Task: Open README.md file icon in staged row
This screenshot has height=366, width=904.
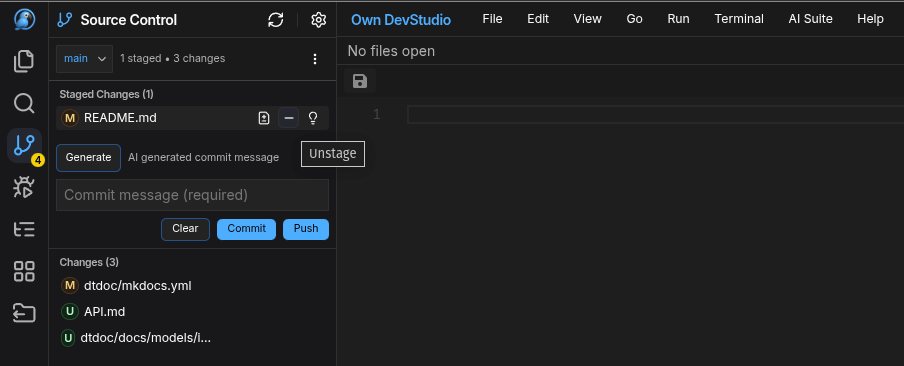Action: pos(264,118)
